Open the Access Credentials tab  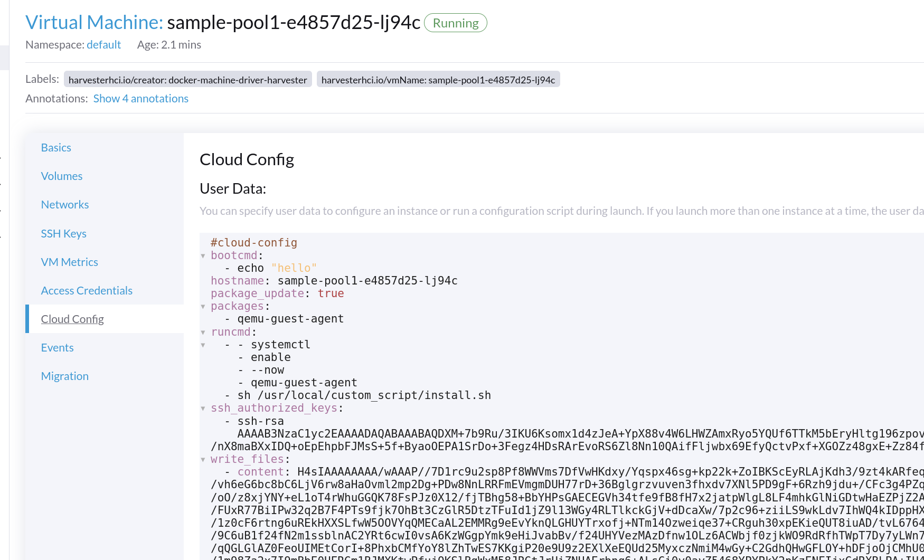point(87,290)
